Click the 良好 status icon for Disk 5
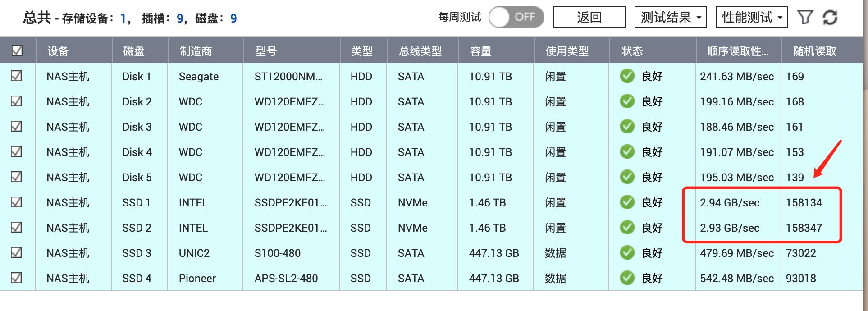The width and height of the screenshot is (868, 311). [x=627, y=177]
